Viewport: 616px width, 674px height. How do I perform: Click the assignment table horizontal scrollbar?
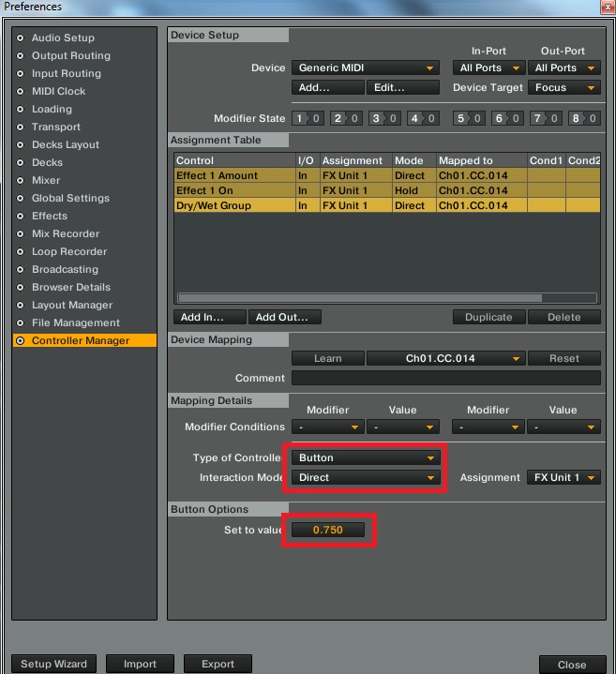[360, 298]
